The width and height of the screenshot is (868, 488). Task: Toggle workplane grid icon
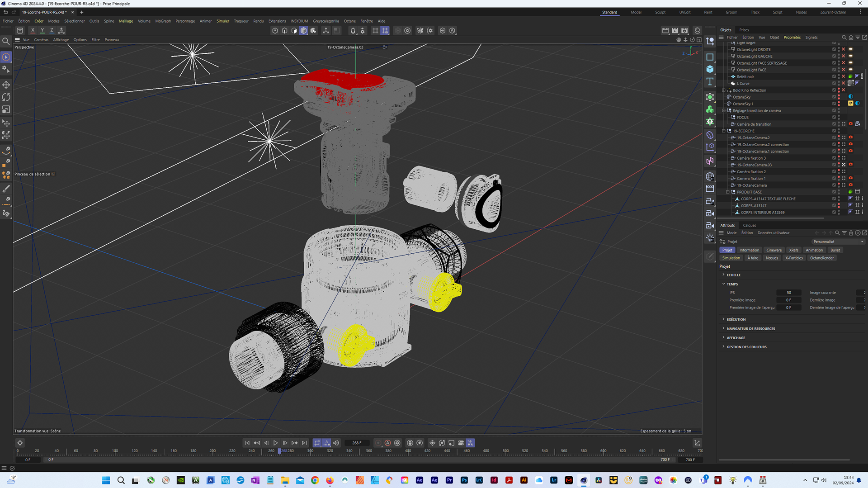pos(375,31)
